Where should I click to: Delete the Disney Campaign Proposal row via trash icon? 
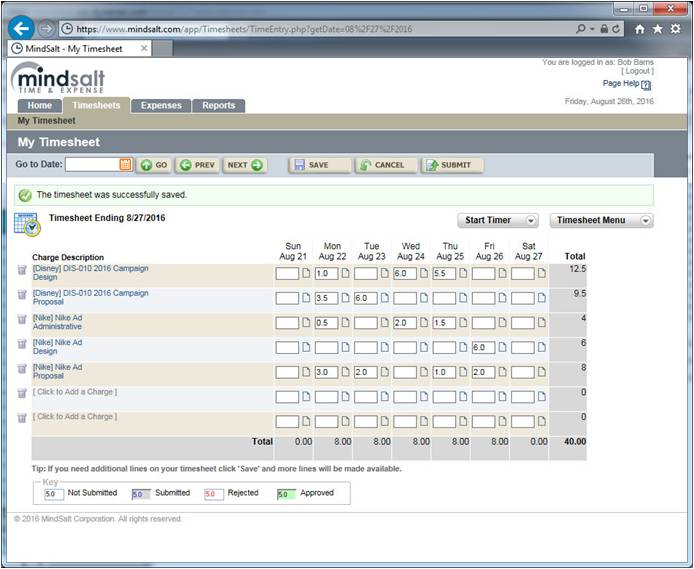point(22,295)
